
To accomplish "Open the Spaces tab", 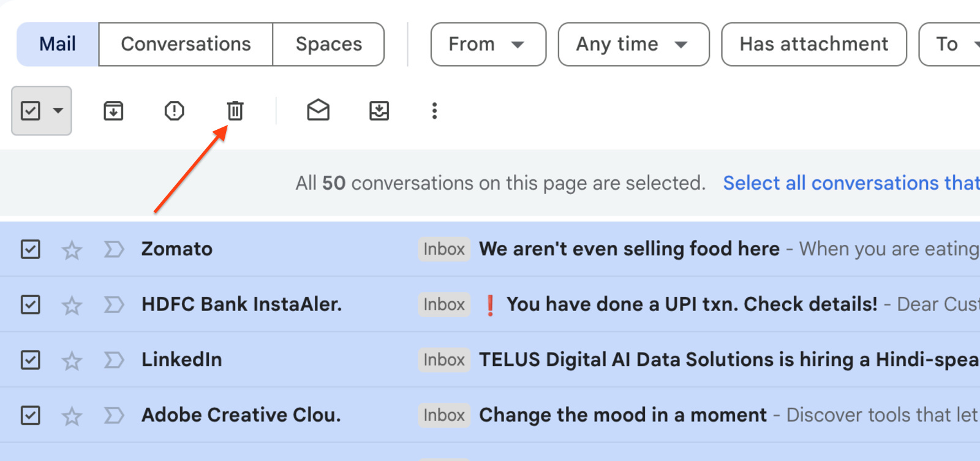I will click(329, 43).
